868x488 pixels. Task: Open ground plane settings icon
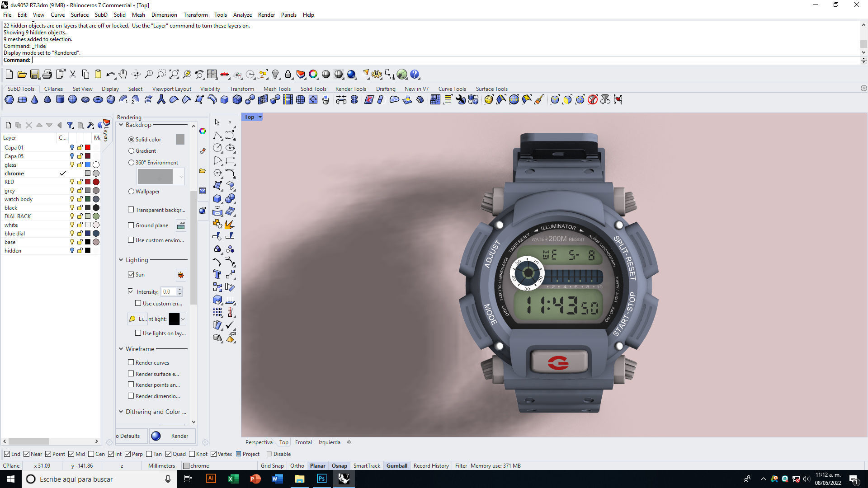(x=181, y=225)
